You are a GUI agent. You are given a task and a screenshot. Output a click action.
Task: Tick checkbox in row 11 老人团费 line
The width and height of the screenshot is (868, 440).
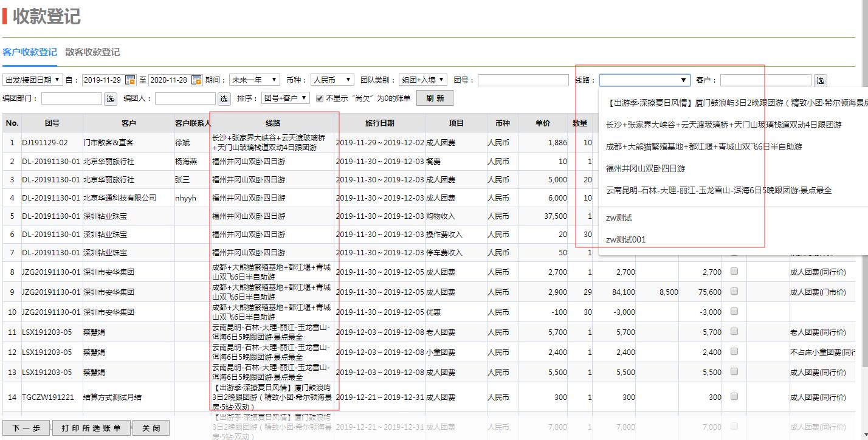(x=734, y=332)
